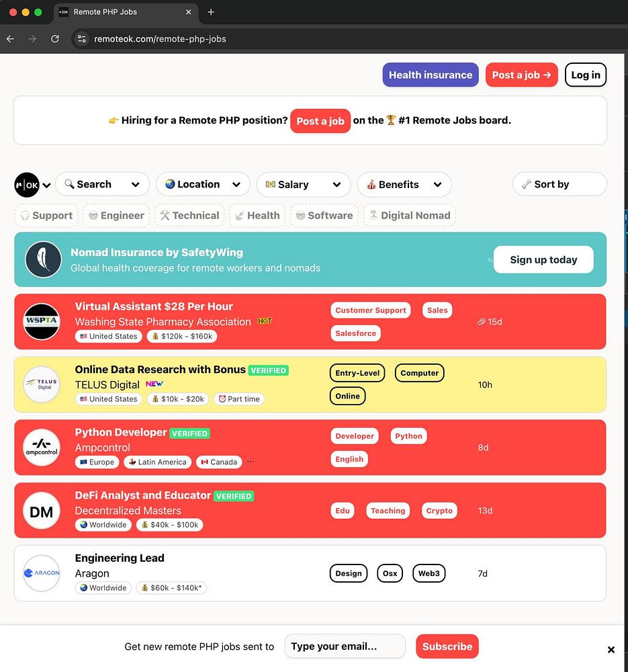Click Washing State Pharmacy Association company name
Screen dimensions: 628x672
point(163,322)
